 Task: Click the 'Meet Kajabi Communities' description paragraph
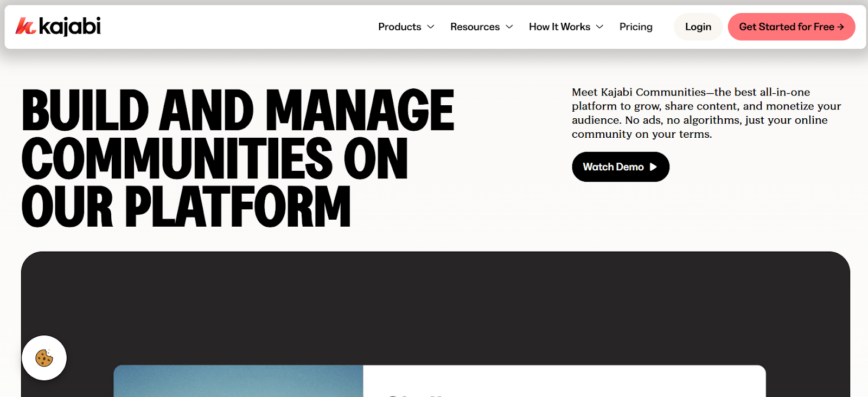[706, 113]
